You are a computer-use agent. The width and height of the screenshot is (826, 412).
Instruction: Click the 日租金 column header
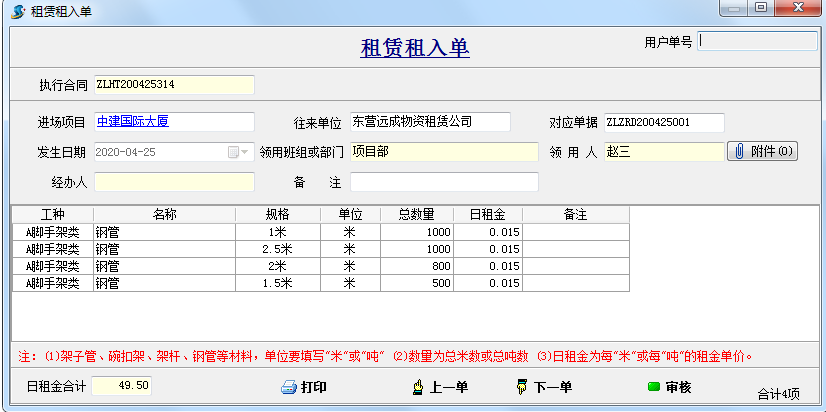click(x=488, y=214)
